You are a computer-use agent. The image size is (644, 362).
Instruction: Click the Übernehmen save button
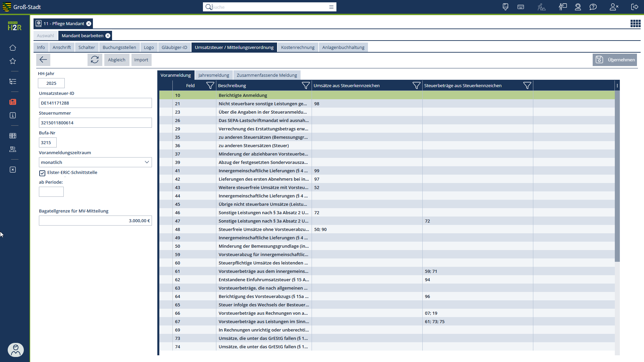pyautogui.click(x=614, y=60)
